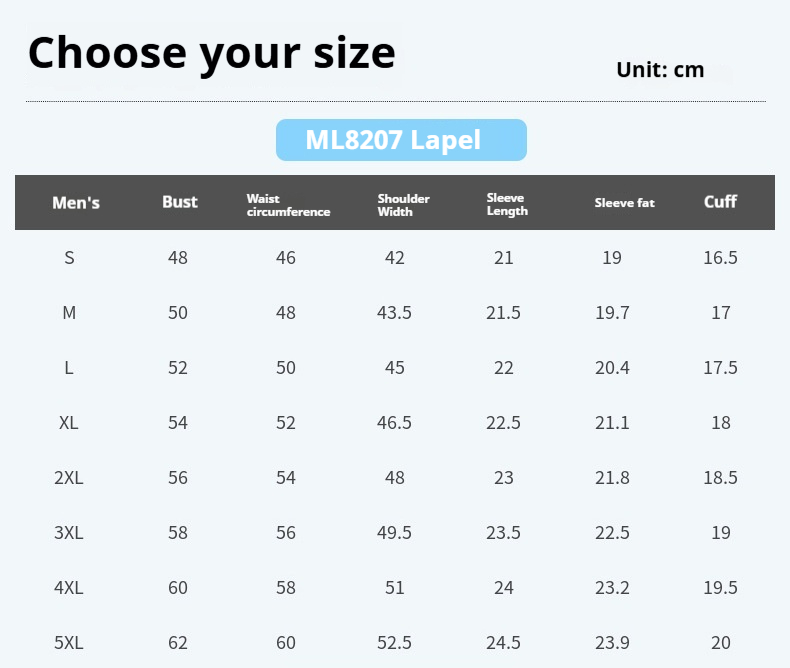Image resolution: width=790 pixels, height=668 pixels.
Task: Click the M shoulder width value 43.5
Action: tap(394, 313)
